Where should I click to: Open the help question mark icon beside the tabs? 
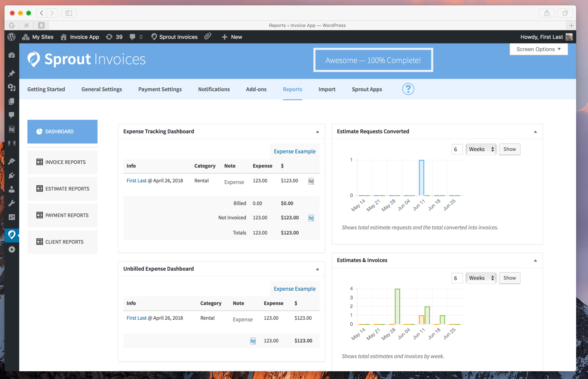(408, 89)
